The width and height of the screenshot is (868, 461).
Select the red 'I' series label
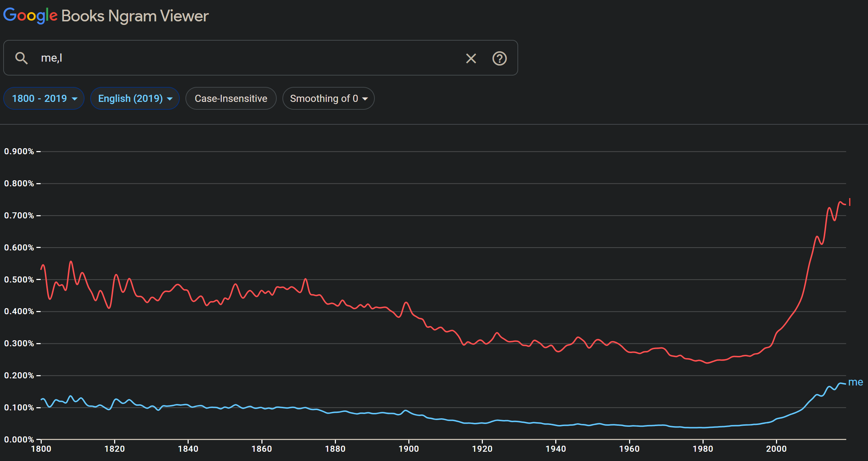(850, 202)
